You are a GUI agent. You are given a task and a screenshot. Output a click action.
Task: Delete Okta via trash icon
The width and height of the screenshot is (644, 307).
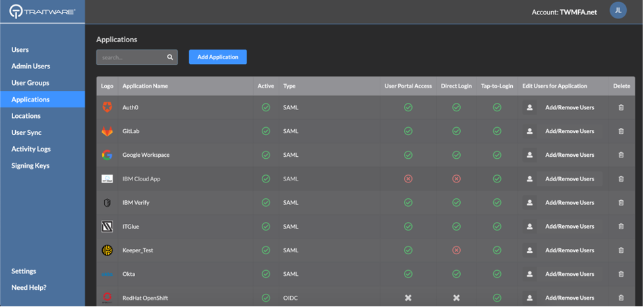621,274
